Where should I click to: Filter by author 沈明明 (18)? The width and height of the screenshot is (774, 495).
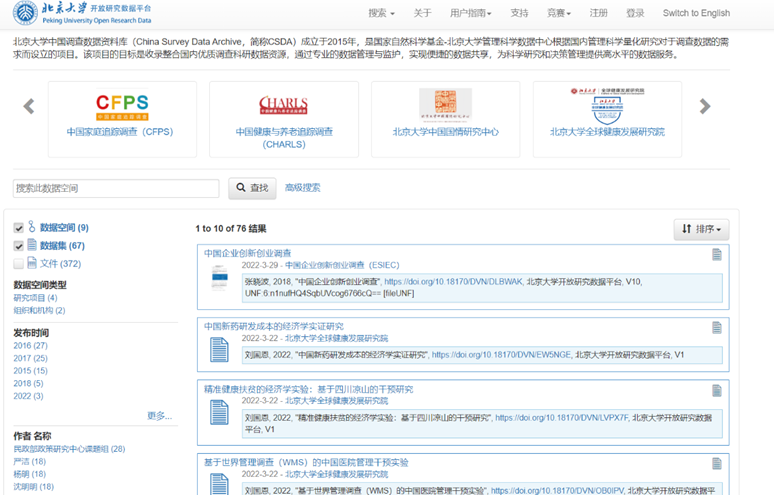(x=34, y=487)
